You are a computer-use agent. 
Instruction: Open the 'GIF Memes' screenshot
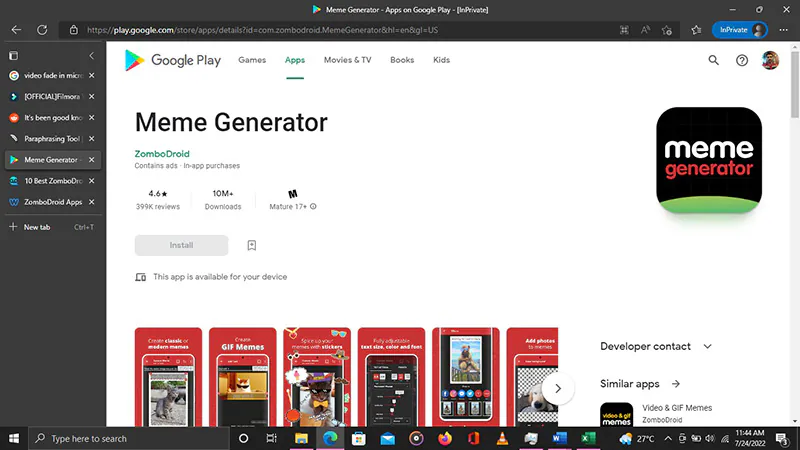point(243,377)
